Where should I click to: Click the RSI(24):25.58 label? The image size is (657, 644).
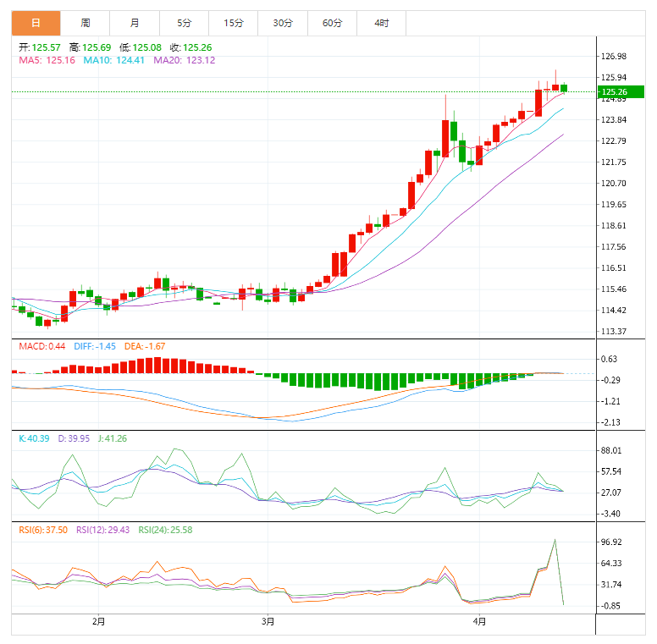[165, 530]
